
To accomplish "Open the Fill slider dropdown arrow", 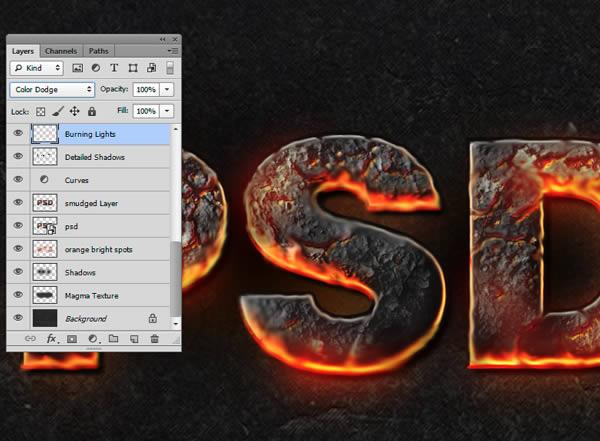I will [x=167, y=111].
